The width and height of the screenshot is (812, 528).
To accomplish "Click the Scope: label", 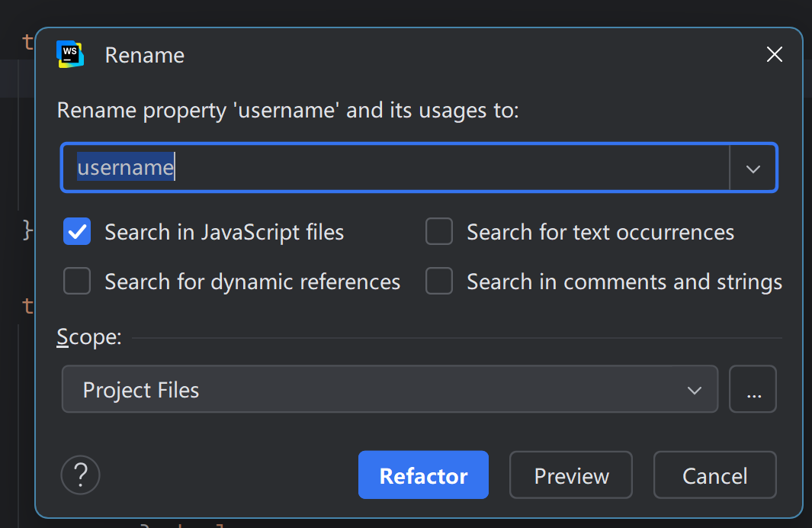I will click(89, 337).
